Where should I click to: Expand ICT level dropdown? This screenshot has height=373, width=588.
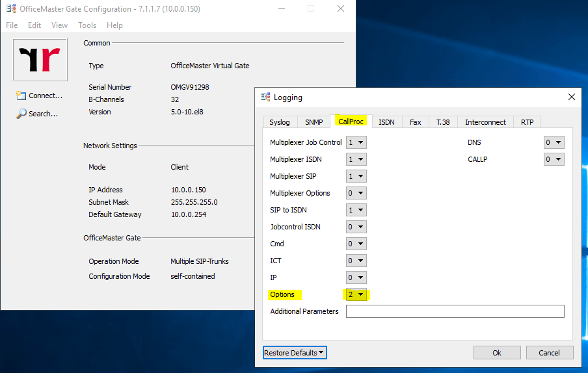(356, 261)
